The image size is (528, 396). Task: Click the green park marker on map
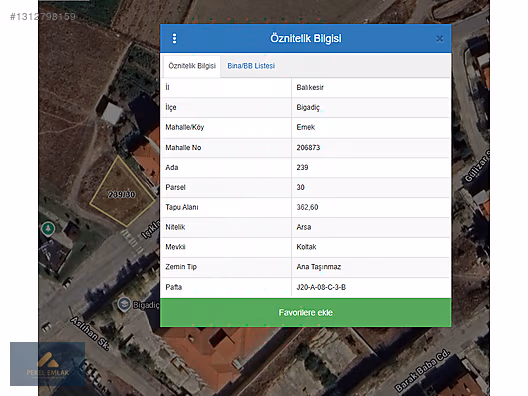[x=48, y=228]
